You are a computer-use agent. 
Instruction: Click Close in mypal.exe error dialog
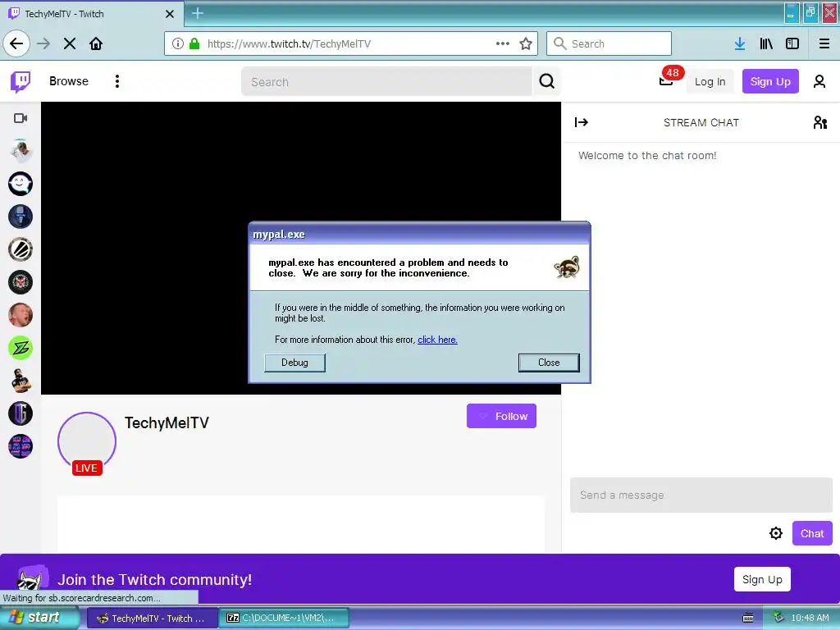tap(549, 363)
